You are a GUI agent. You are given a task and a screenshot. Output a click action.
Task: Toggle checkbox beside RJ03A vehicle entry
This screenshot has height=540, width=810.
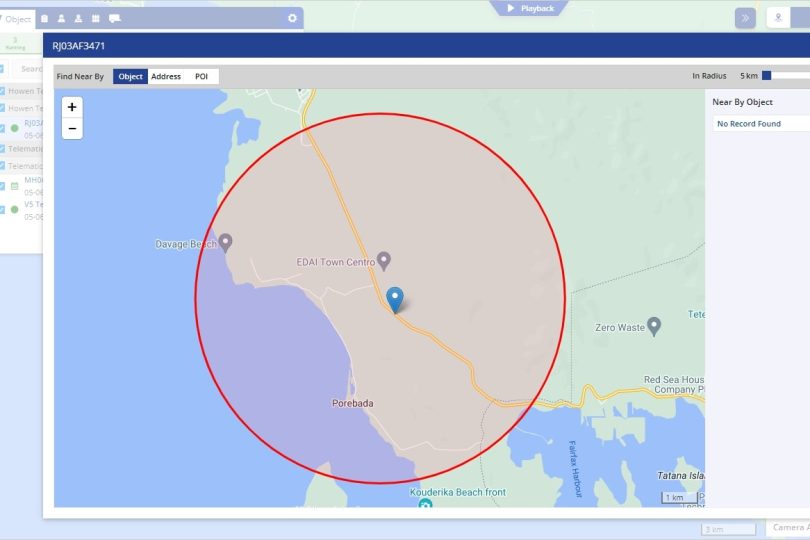pyautogui.click(x=2, y=128)
